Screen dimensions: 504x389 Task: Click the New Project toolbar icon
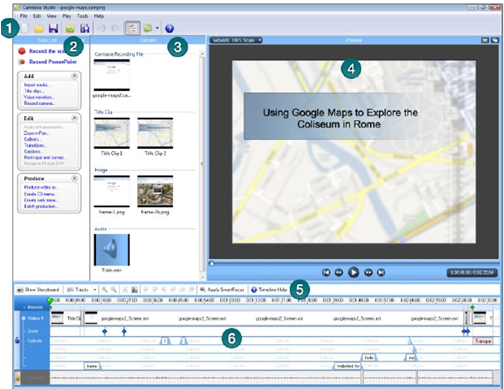[25, 28]
